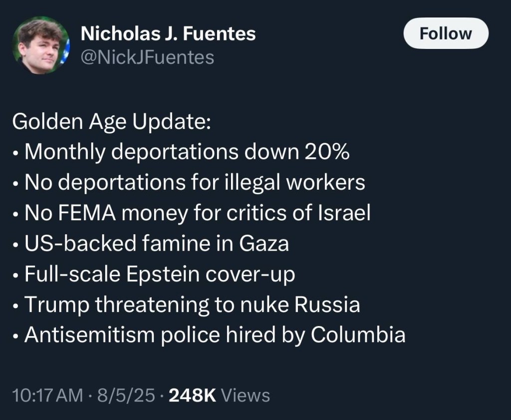Open the @NickJFuentes handle link
The image size is (511, 420).
[x=147, y=57]
